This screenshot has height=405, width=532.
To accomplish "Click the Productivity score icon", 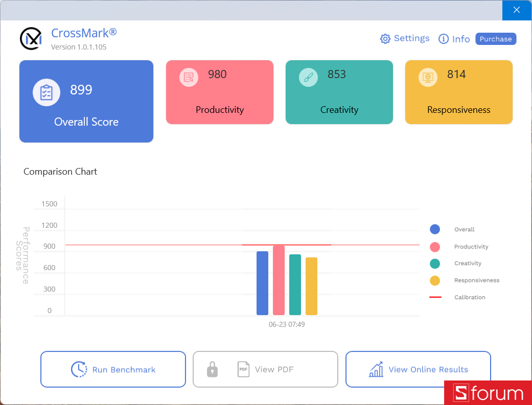I will (189, 77).
